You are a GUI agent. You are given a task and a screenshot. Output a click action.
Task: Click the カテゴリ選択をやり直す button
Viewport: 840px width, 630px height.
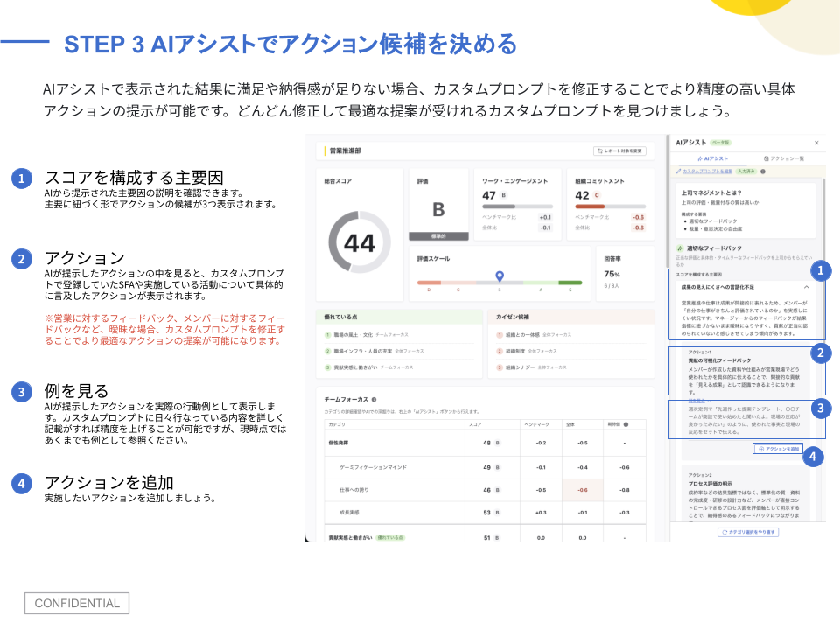(748, 532)
